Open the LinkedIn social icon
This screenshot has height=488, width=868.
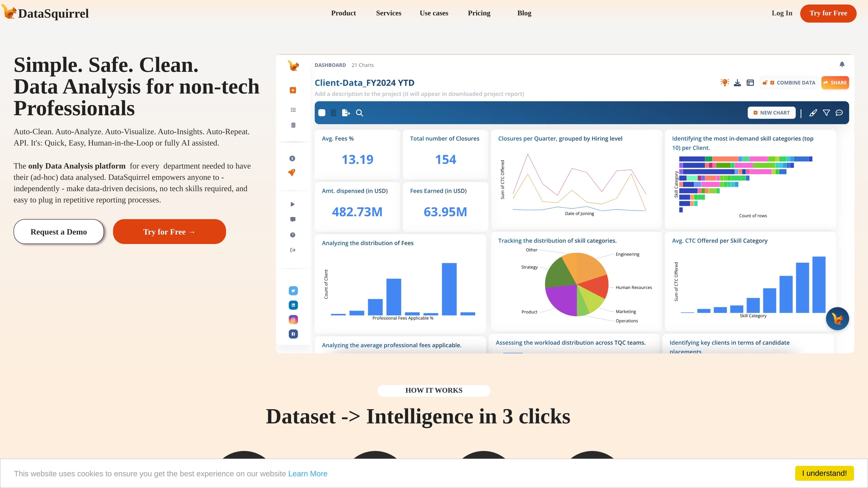click(x=293, y=305)
